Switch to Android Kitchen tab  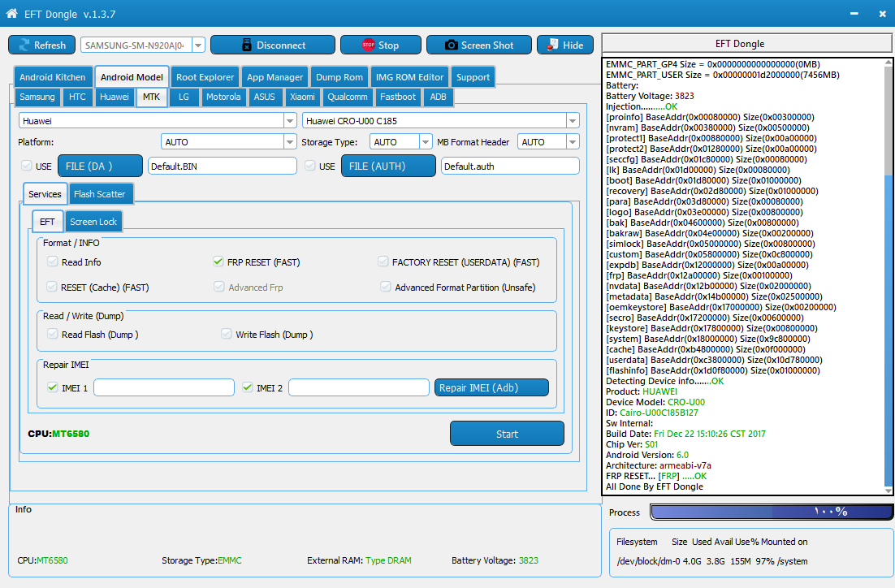pos(53,77)
